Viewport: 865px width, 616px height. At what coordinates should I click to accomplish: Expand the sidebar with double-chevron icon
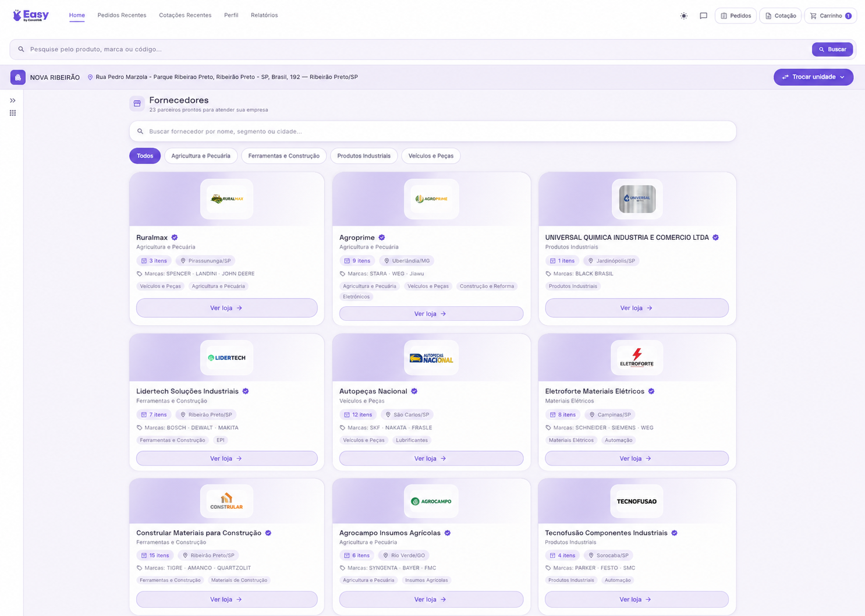(13, 101)
